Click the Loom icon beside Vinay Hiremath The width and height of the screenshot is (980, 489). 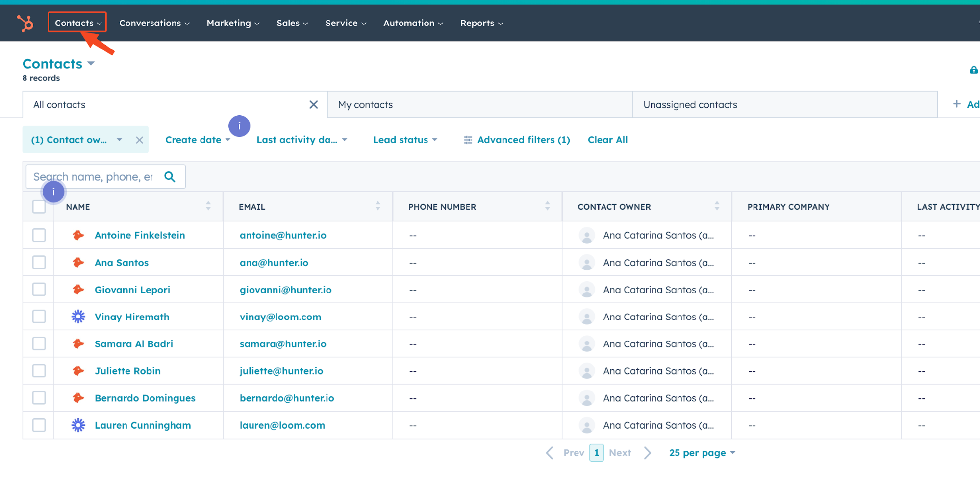[x=78, y=317]
